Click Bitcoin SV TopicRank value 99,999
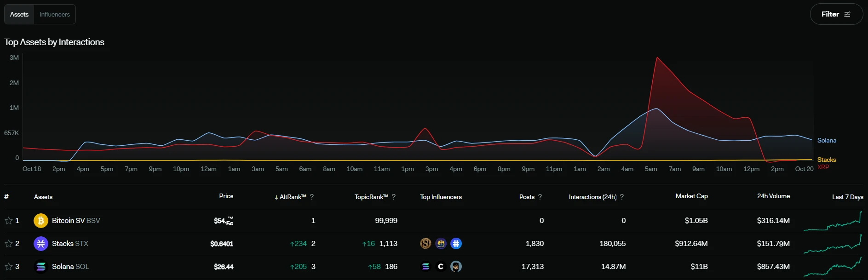Image resolution: width=868 pixels, height=280 pixels. tap(386, 221)
